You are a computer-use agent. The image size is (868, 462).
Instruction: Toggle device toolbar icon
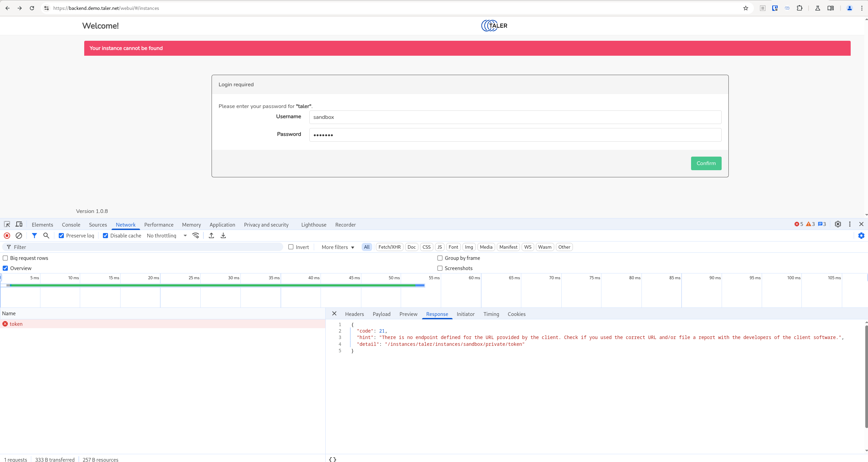point(19,224)
